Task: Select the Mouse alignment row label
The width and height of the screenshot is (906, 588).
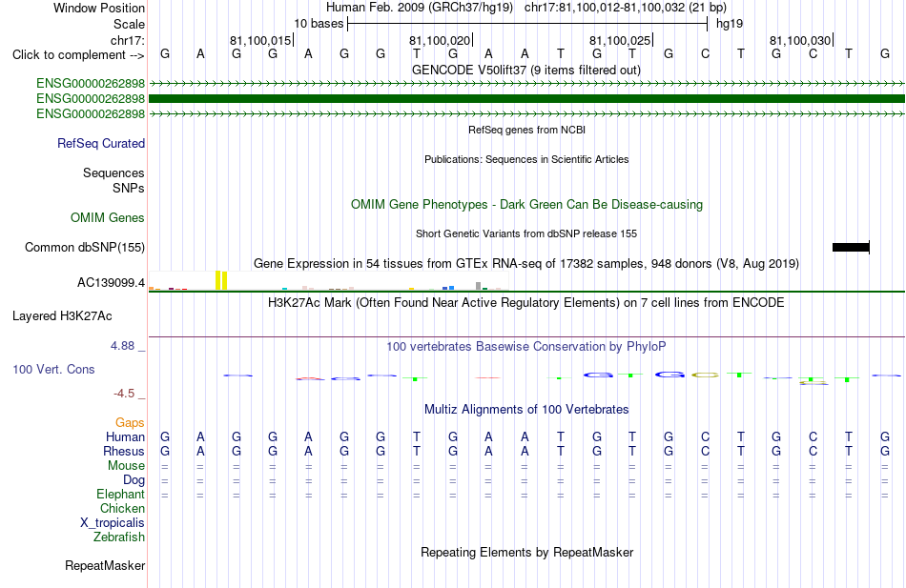Action: tap(126, 466)
